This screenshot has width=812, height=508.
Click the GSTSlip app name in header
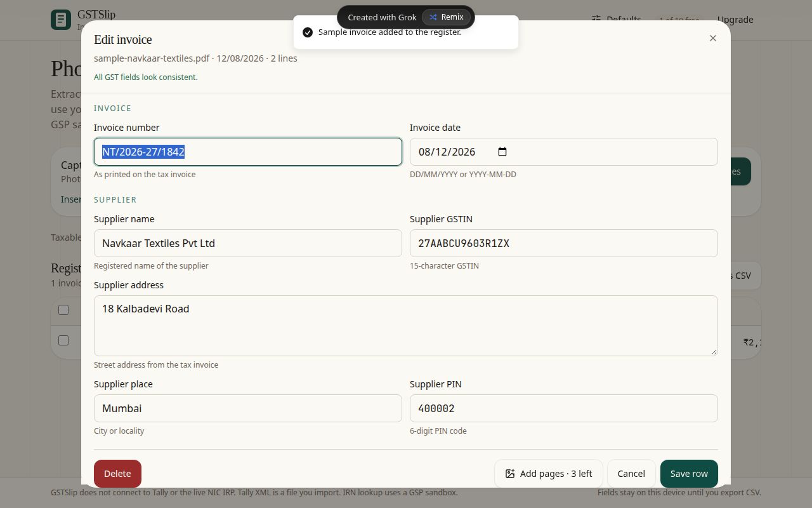96,14
